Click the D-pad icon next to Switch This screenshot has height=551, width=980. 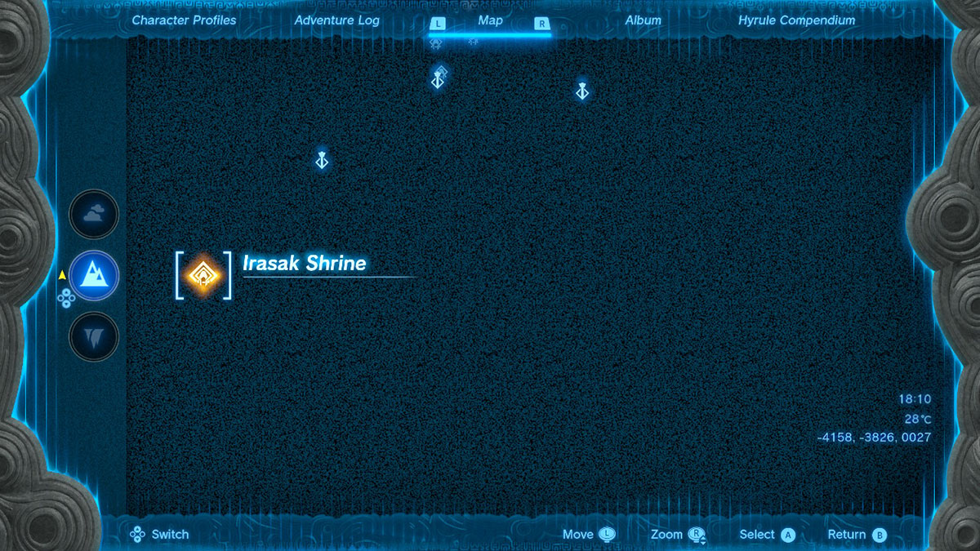click(x=137, y=535)
